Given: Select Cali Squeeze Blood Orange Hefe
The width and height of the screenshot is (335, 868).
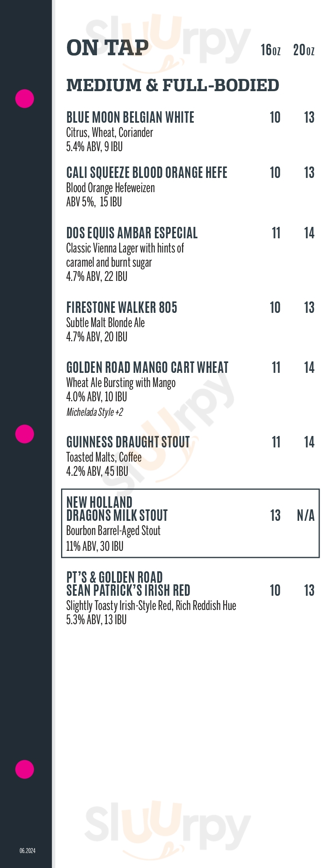Looking at the screenshot, I should tap(147, 173).
